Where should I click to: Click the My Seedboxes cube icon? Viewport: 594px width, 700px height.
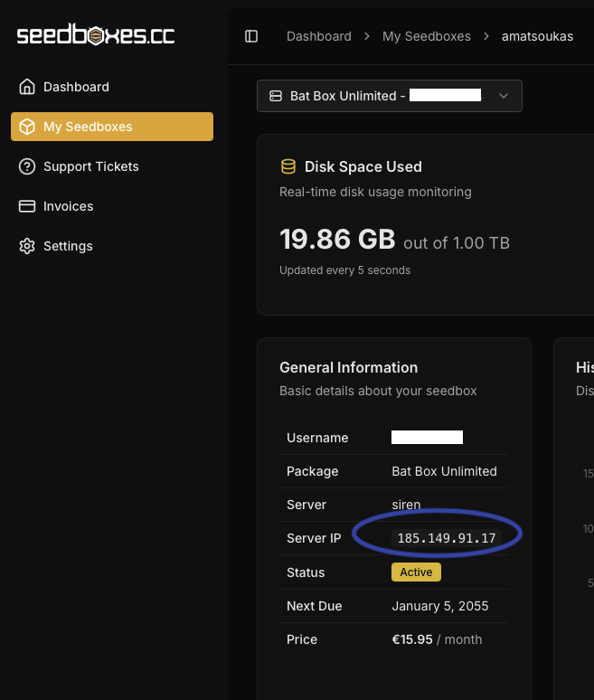[x=27, y=127]
